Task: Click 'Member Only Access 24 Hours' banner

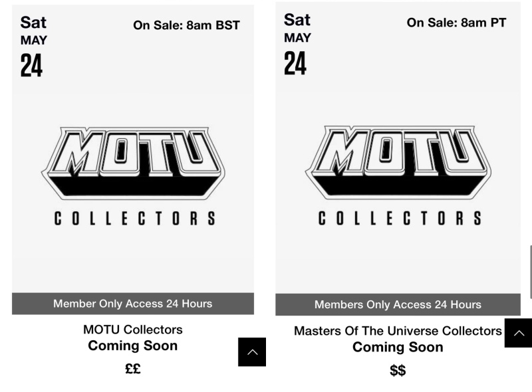Action: click(132, 304)
